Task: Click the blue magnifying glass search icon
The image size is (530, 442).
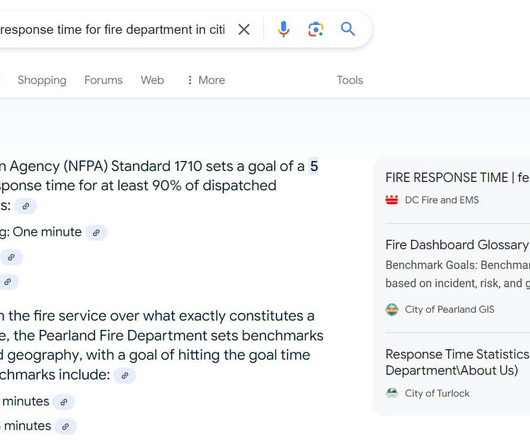Action: click(x=348, y=29)
